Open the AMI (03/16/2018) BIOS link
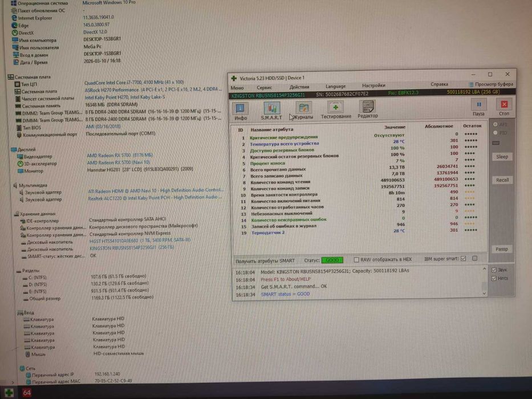This screenshot has width=532, height=399. [x=103, y=127]
